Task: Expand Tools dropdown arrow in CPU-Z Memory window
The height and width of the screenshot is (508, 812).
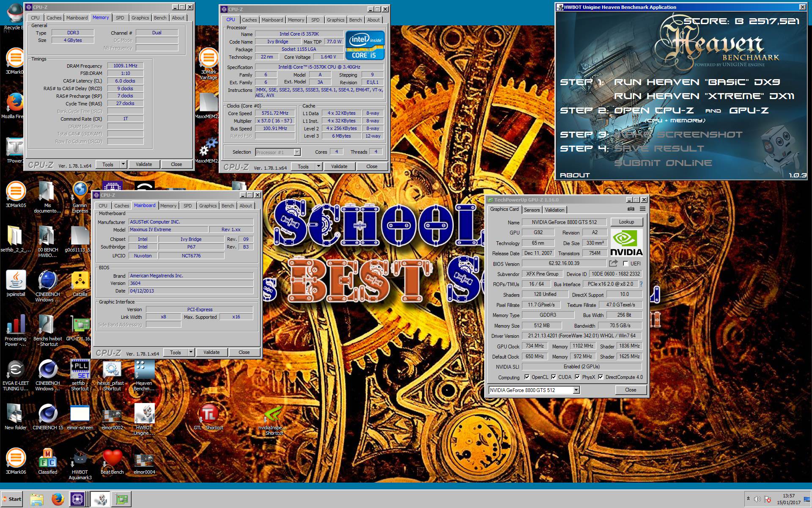Action: (123, 164)
